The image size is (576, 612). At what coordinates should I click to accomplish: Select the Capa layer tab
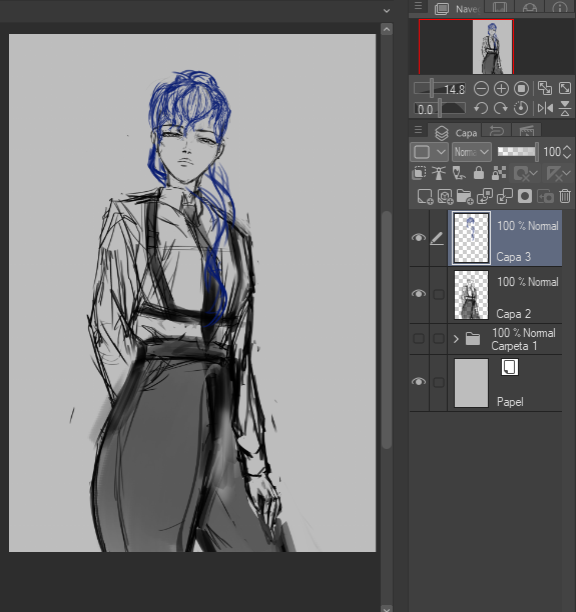coord(455,132)
